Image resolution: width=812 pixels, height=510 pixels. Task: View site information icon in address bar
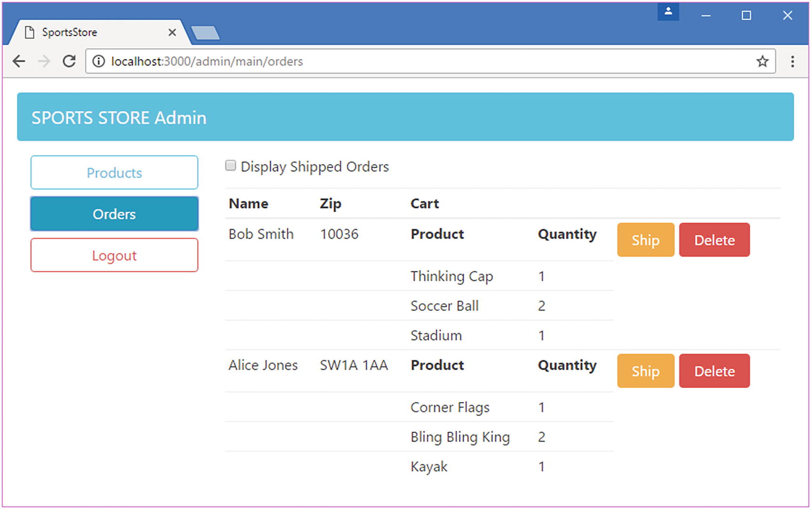[x=98, y=61]
